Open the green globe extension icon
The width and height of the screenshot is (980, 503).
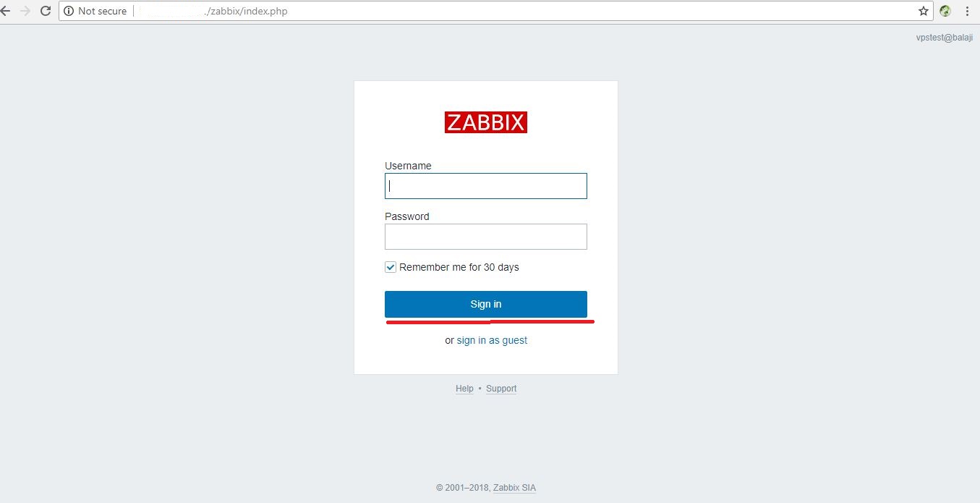point(945,11)
